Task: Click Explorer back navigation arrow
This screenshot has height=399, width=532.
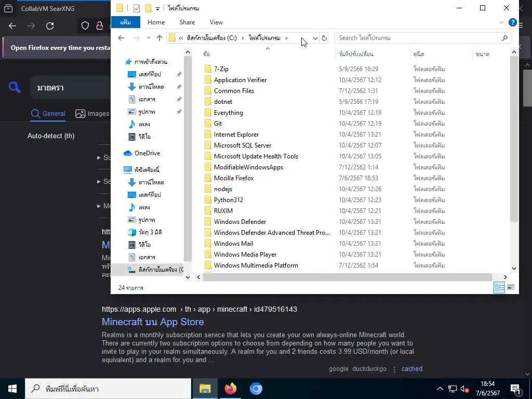Action: [x=121, y=38]
